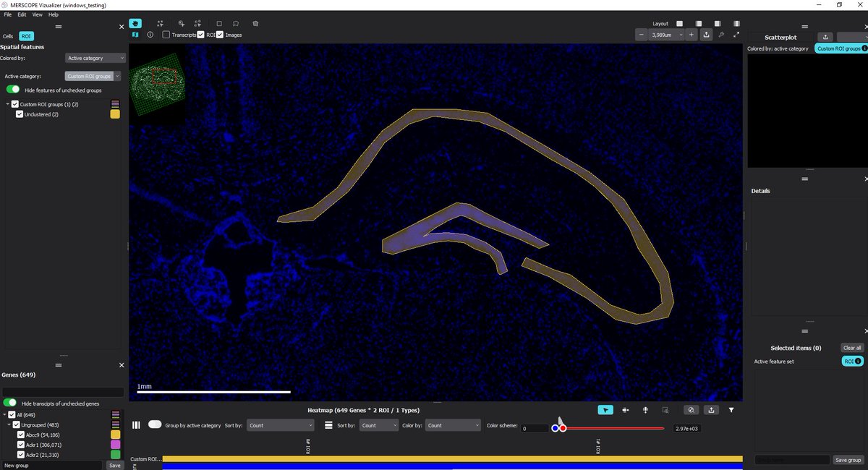This screenshot has width=868, height=470.
Task: Click the info badge on the ROI chip
Action: click(x=858, y=361)
